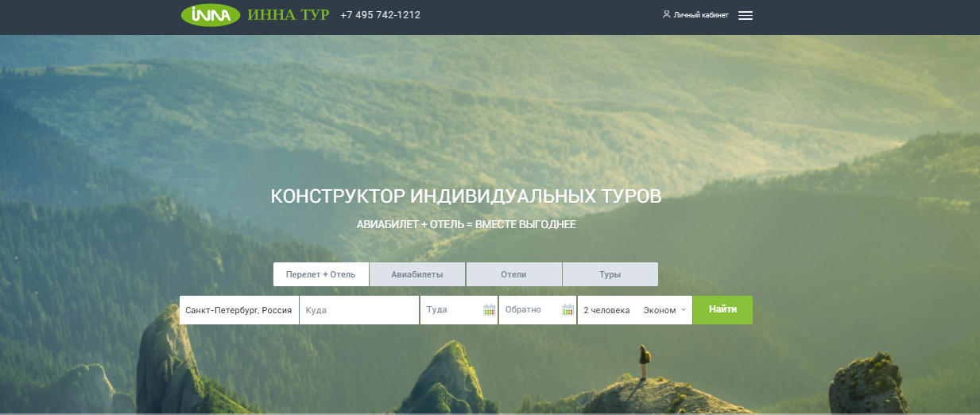Image resolution: width=980 pixels, height=415 pixels.
Task: Go to the Туры tab
Action: 610,274
